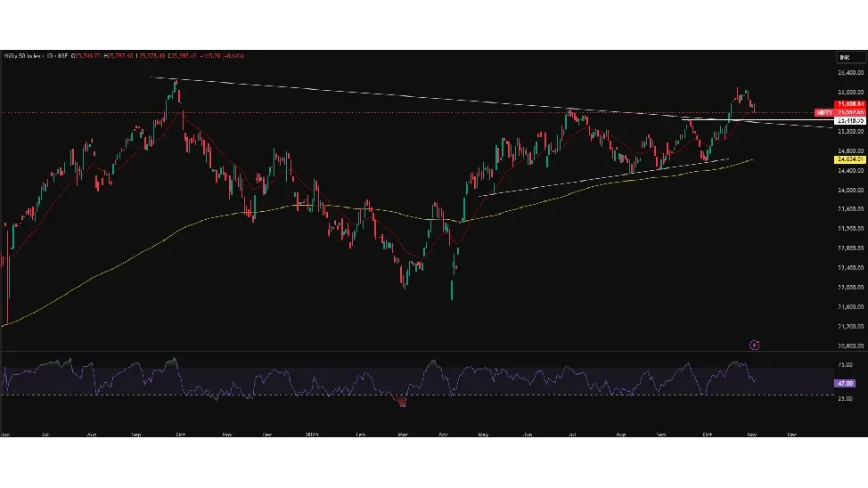
Task: Click the purple lightning bolt event icon
Action: coord(755,345)
